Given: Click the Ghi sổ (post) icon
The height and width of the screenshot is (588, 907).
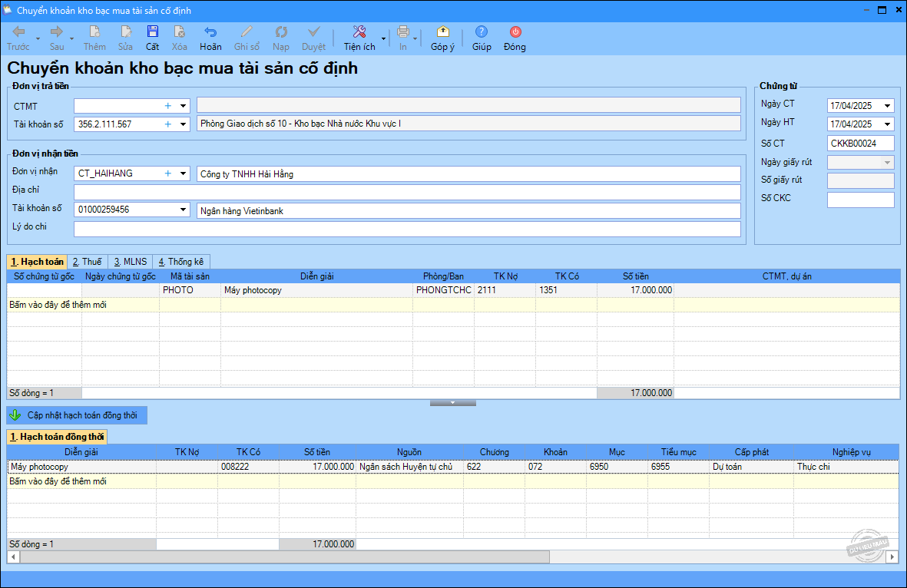Looking at the screenshot, I should point(247,38).
